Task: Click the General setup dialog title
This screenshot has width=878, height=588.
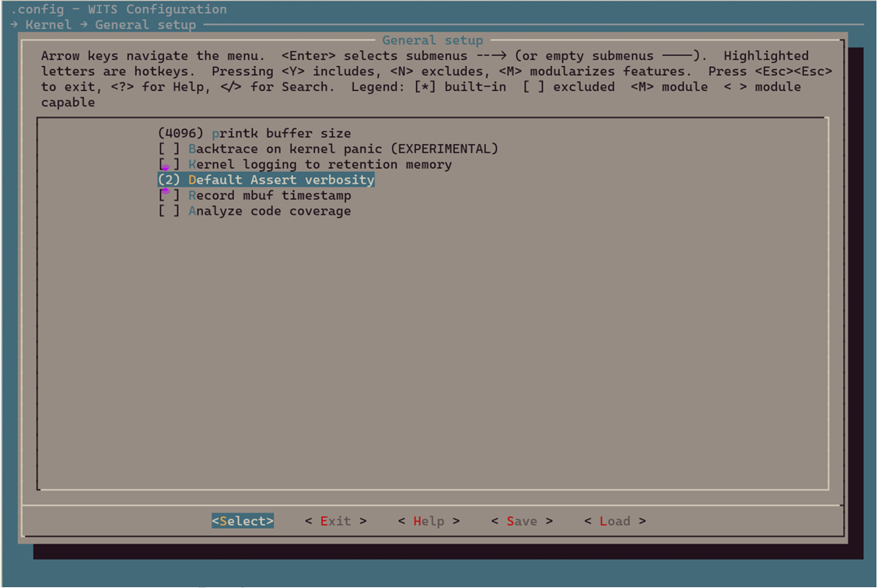Action: tap(432, 40)
